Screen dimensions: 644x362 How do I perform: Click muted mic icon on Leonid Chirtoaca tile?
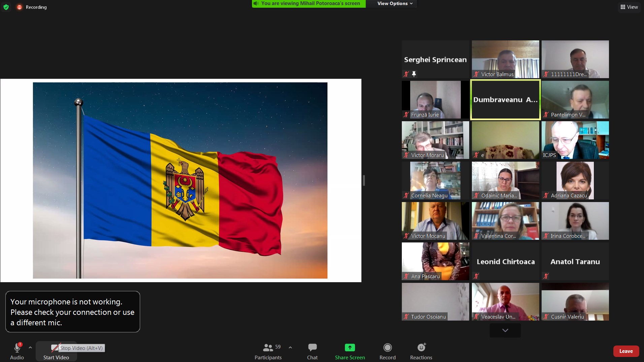point(476,276)
